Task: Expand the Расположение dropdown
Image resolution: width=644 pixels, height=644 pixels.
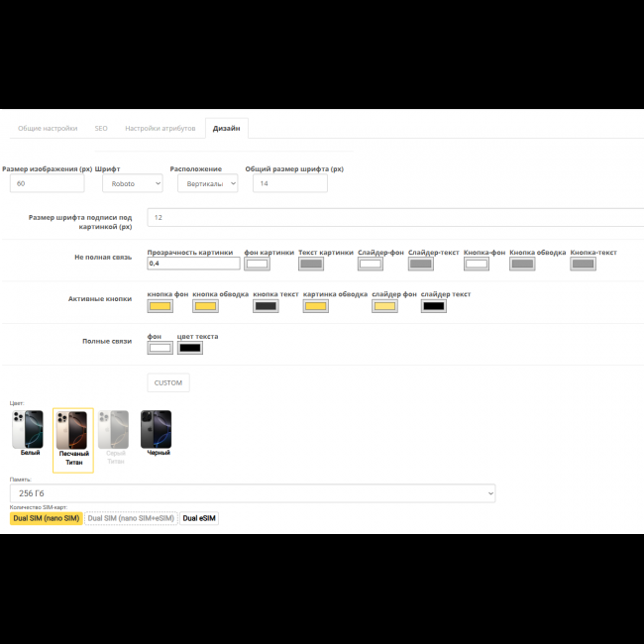Action: tap(207, 183)
